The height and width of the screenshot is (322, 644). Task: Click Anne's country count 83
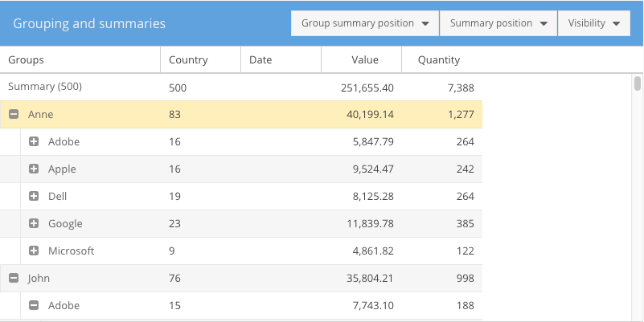pos(174,115)
